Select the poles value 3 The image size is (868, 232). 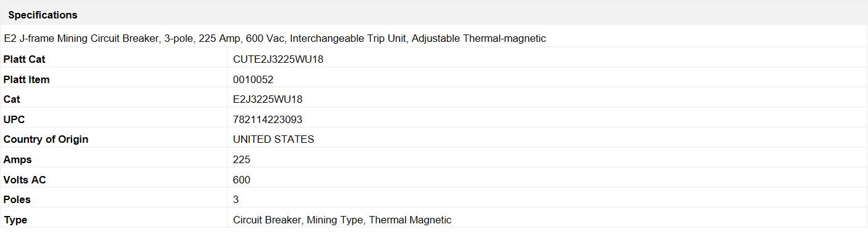236,199
